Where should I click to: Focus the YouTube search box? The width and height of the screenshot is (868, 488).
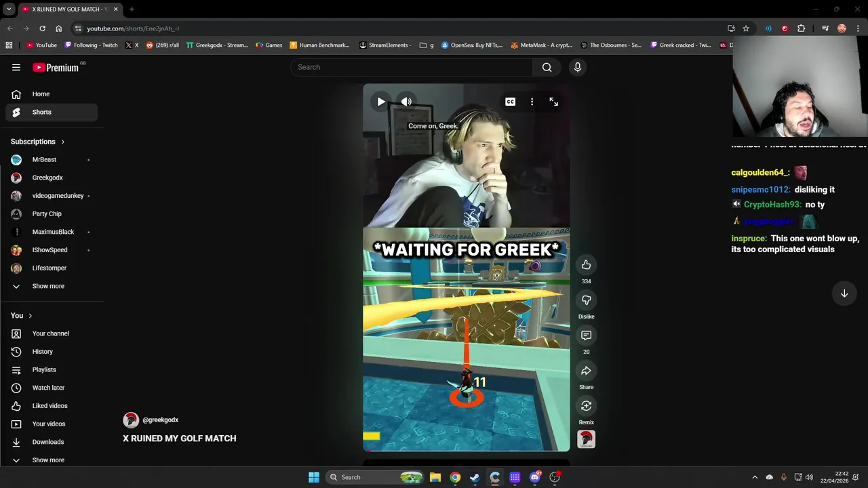[412, 67]
